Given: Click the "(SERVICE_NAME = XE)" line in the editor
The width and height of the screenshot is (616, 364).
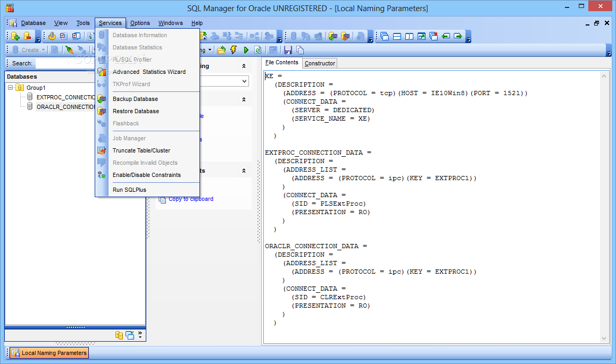Looking at the screenshot, I should (330, 118).
